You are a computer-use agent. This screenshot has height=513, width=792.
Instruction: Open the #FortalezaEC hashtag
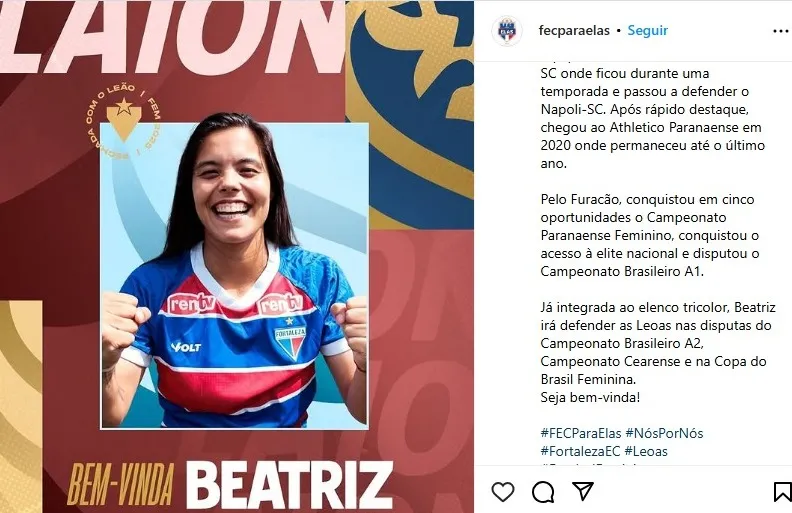pyautogui.click(x=580, y=451)
